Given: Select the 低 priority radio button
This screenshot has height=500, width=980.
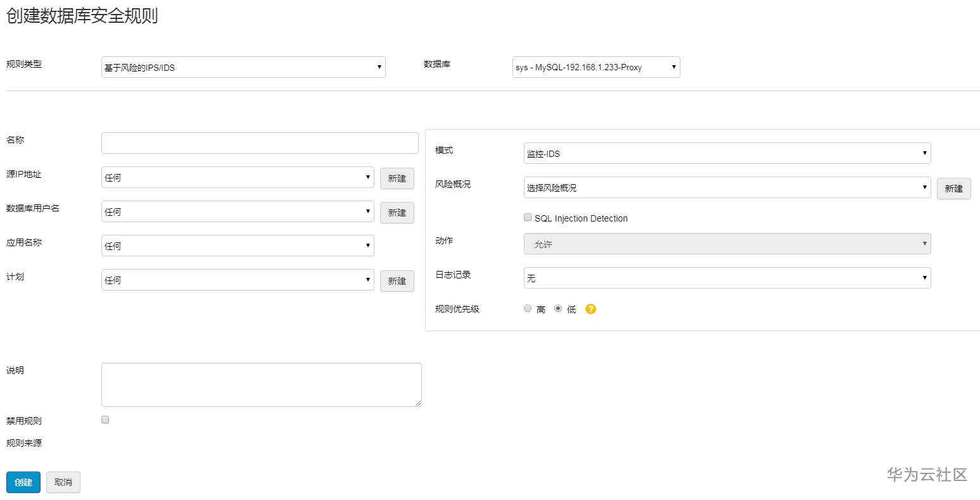Looking at the screenshot, I should 558,308.
